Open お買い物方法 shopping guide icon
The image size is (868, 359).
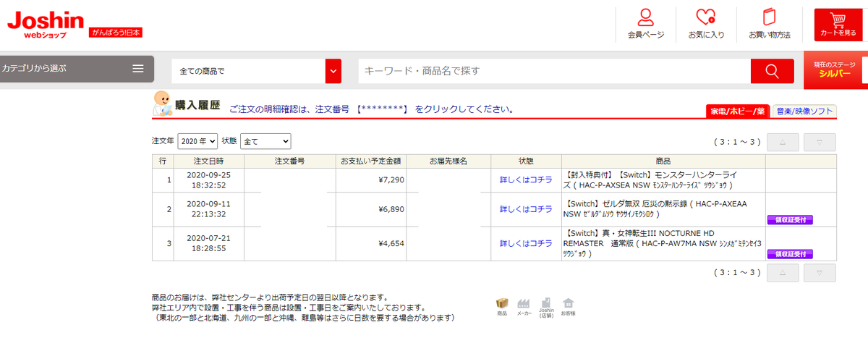(769, 24)
